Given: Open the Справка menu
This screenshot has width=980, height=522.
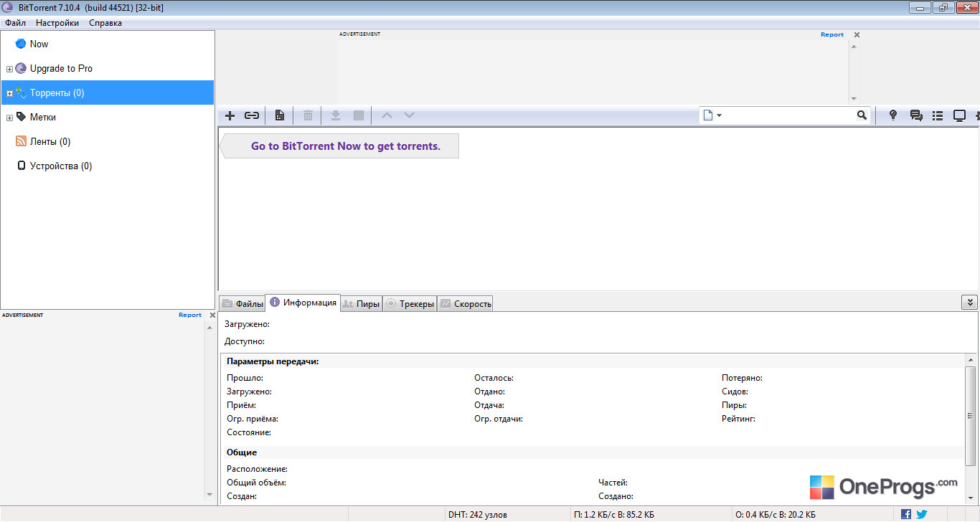Looking at the screenshot, I should point(105,23).
